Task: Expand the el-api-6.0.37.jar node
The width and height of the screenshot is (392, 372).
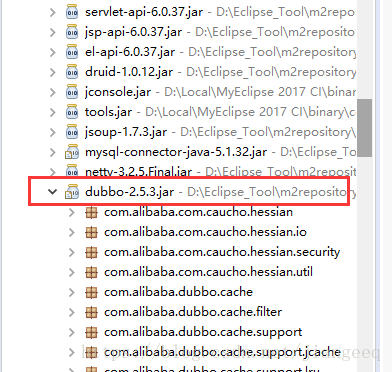Action: point(53,52)
